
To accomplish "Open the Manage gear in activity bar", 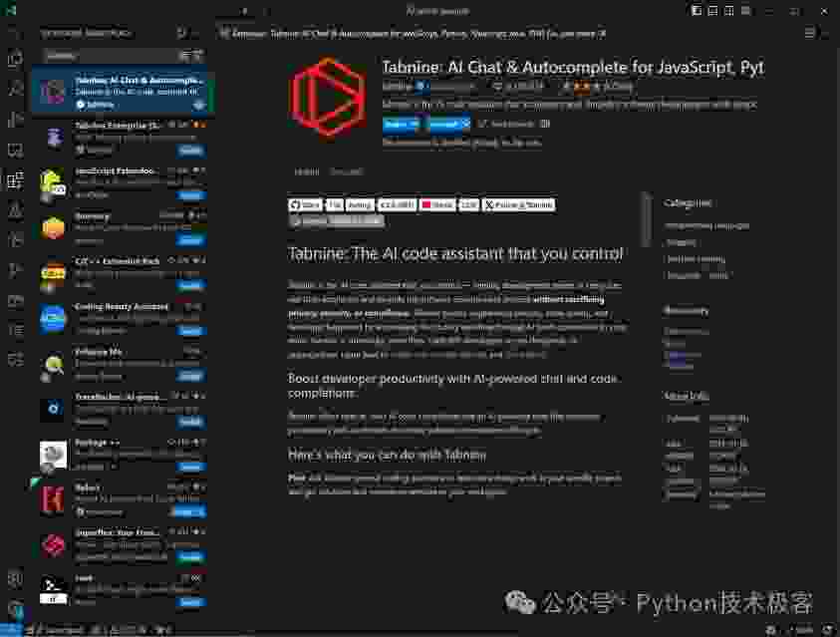I will point(15,609).
